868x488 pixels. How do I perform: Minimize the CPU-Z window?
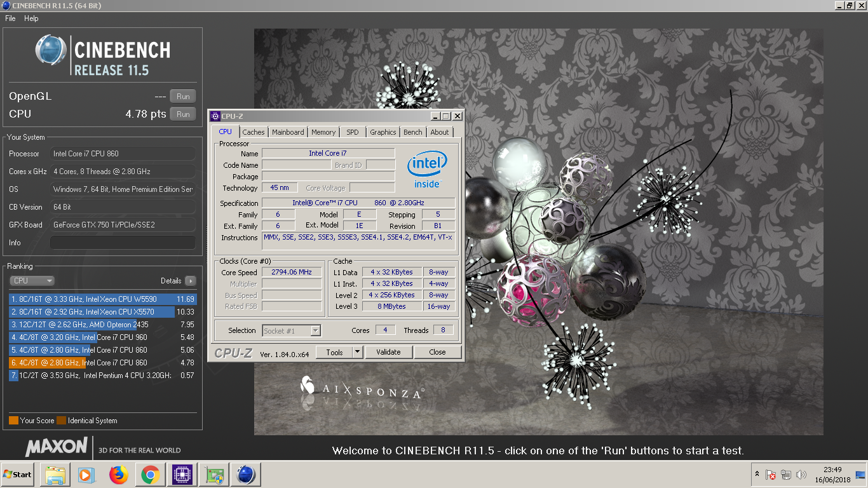pos(435,116)
